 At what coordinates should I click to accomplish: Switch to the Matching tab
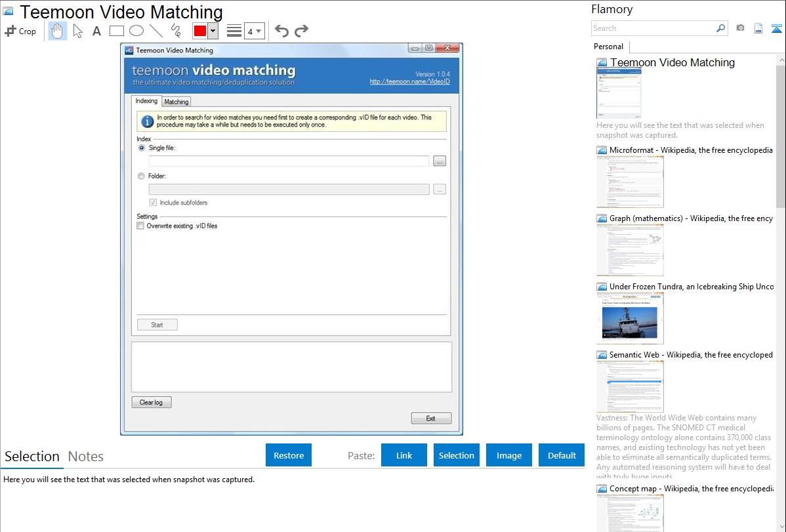(176, 101)
